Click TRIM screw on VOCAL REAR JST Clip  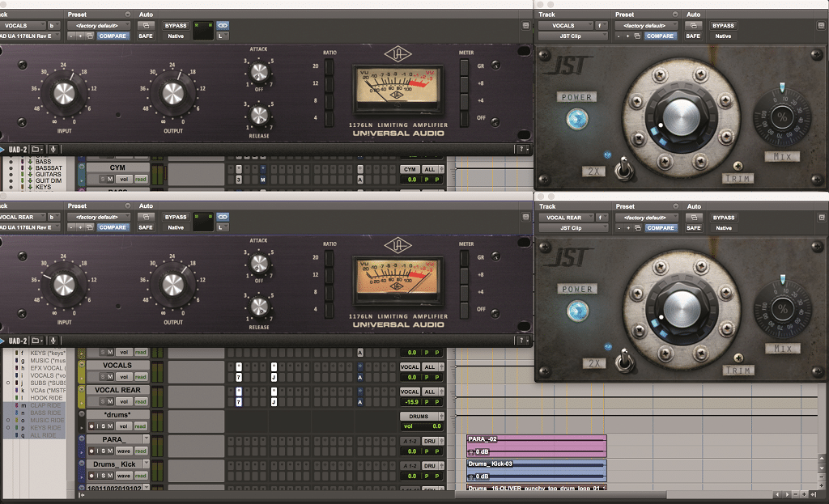coord(738,358)
